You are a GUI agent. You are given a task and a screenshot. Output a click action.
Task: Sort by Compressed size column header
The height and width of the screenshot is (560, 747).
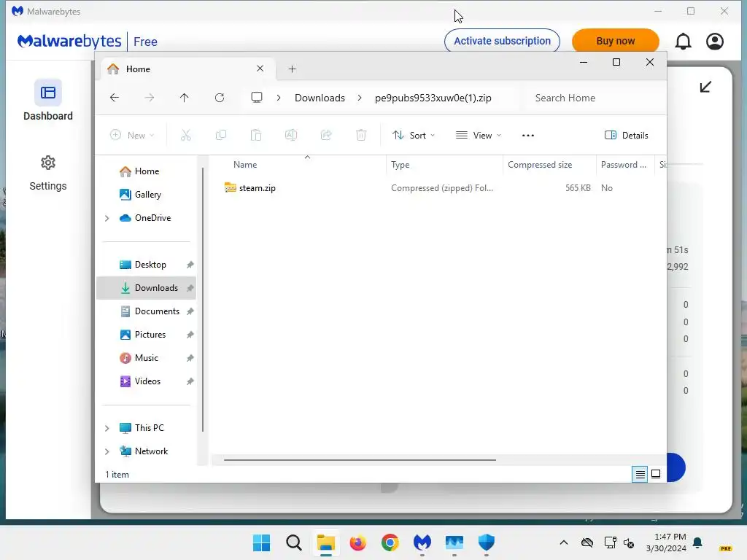coord(549,165)
